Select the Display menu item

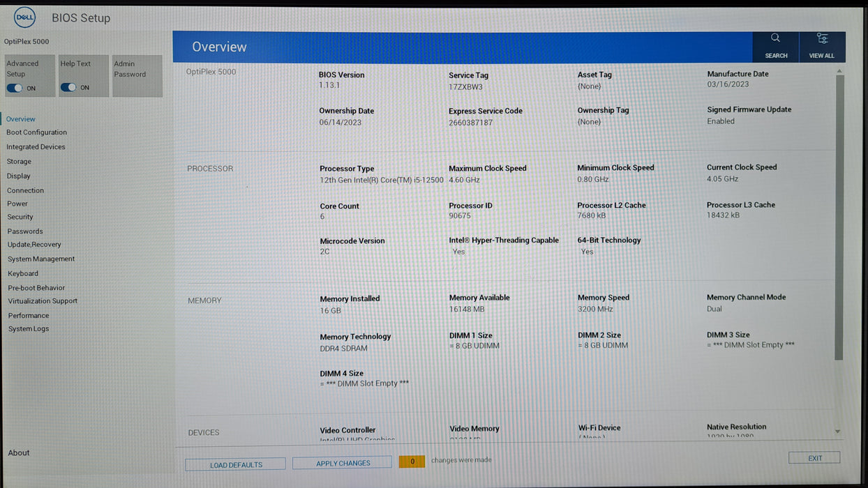[19, 176]
